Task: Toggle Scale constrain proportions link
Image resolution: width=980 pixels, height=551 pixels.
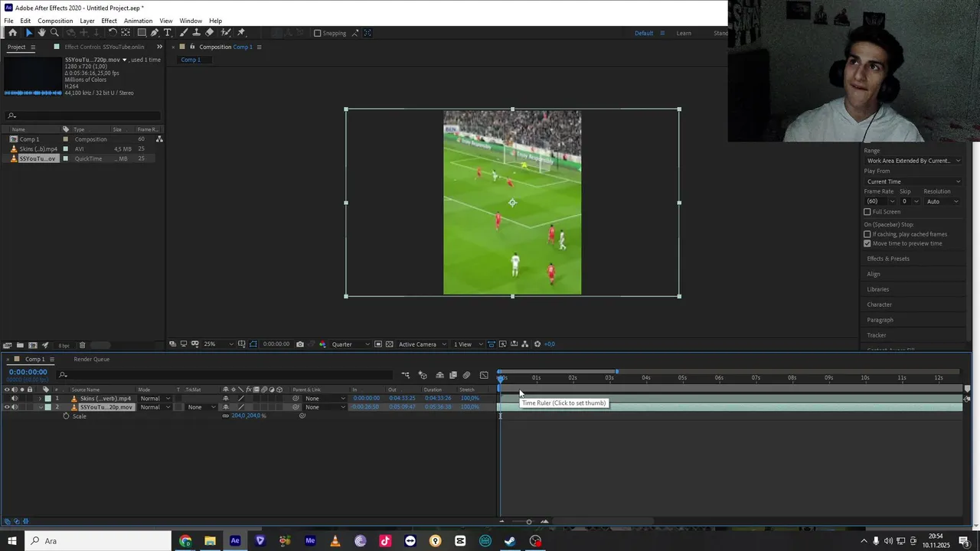Action: click(x=226, y=416)
